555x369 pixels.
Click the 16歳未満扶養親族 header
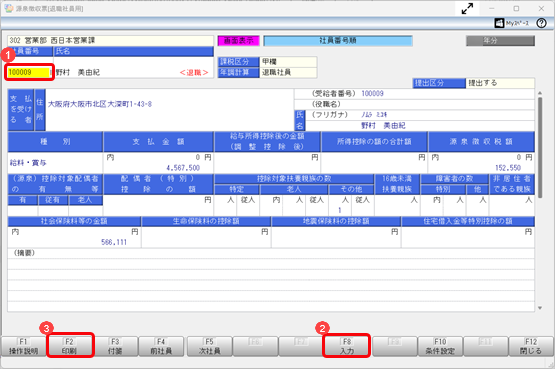[397, 184]
